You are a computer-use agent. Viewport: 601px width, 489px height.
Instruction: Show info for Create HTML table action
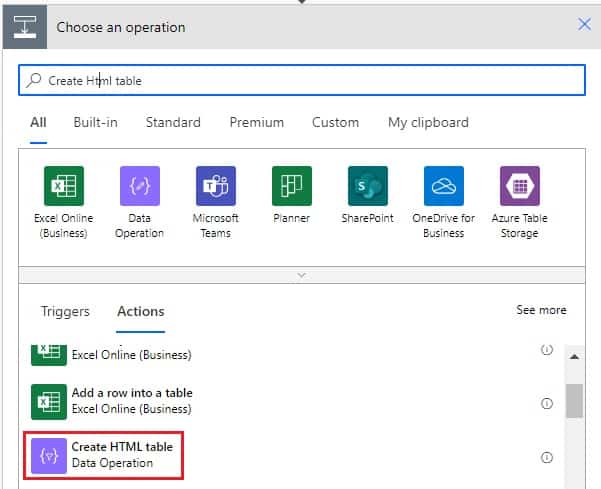(547, 457)
